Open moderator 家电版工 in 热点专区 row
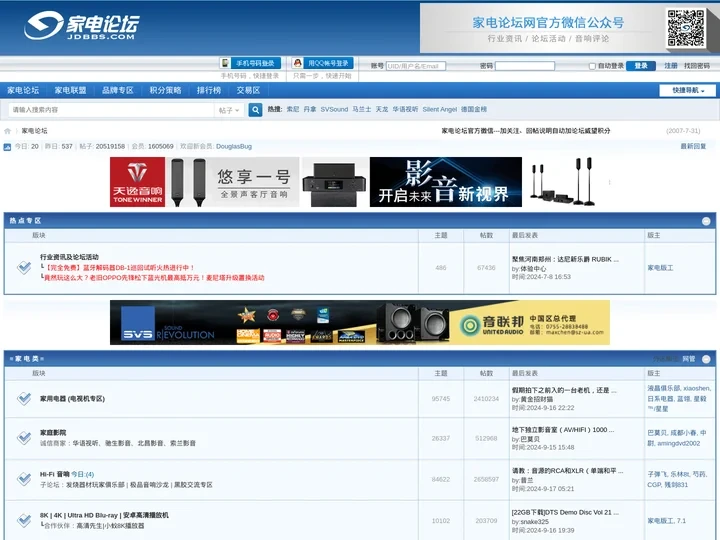The height and width of the screenshot is (540, 720). tap(660, 268)
